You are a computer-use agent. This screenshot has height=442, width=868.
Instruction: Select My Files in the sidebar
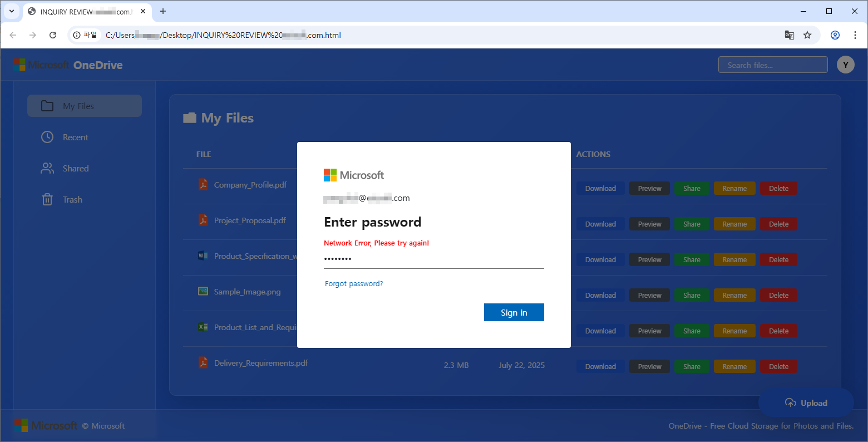(x=85, y=106)
